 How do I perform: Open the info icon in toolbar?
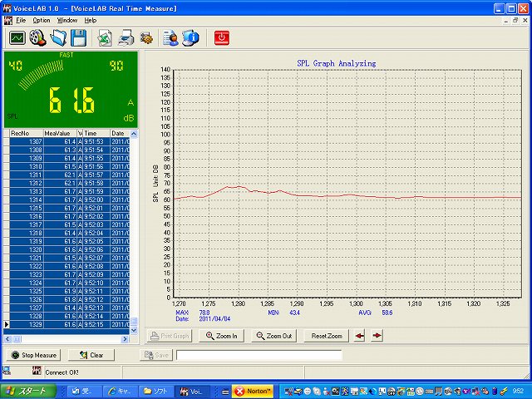click(x=190, y=37)
